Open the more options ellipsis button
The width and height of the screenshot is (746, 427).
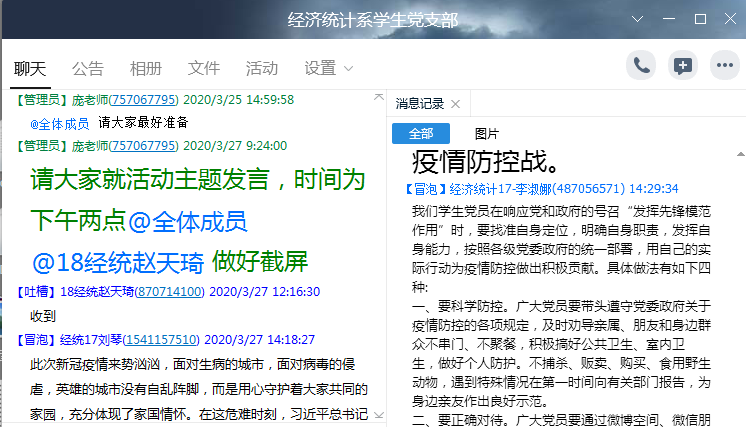click(x=724, y=66)
